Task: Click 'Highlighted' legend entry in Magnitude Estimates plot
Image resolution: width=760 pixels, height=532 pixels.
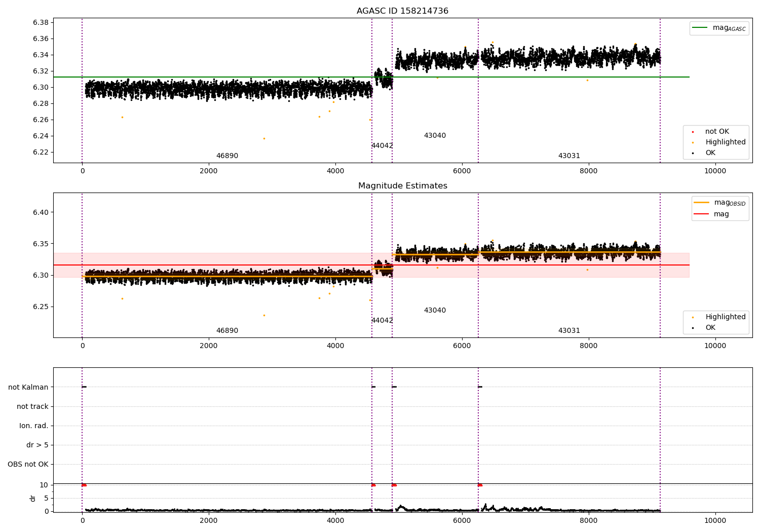Action: click(725, 317)
